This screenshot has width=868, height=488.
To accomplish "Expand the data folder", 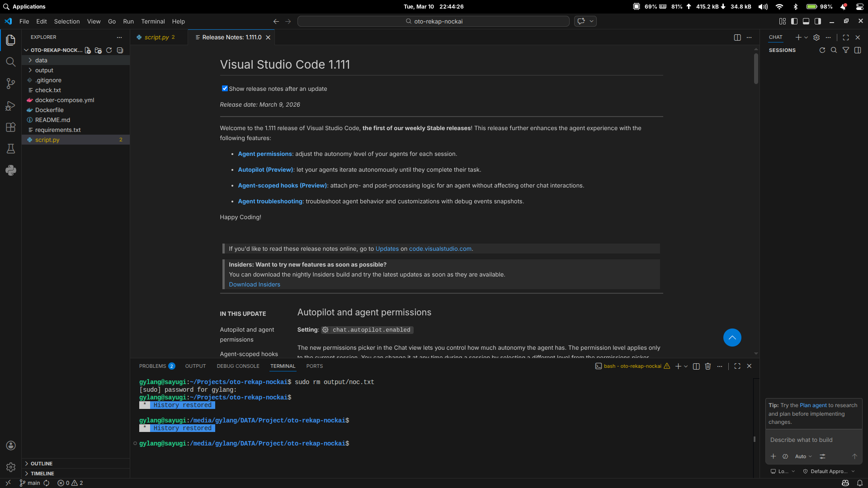I will click(x=41, y=60).
